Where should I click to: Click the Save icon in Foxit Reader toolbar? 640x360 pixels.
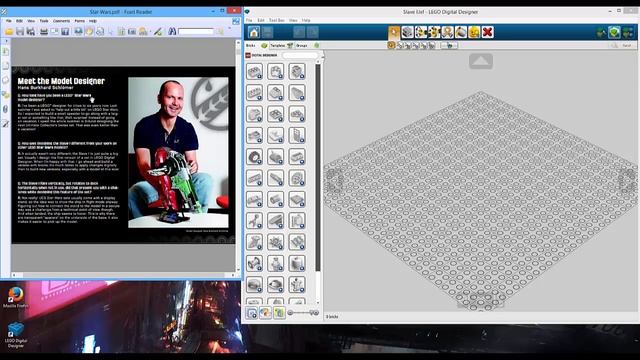[20, 31]
